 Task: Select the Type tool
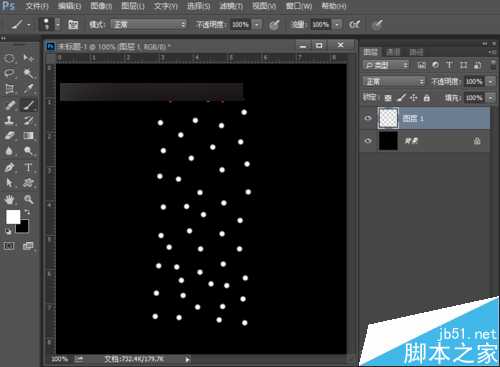click(28, 167)
